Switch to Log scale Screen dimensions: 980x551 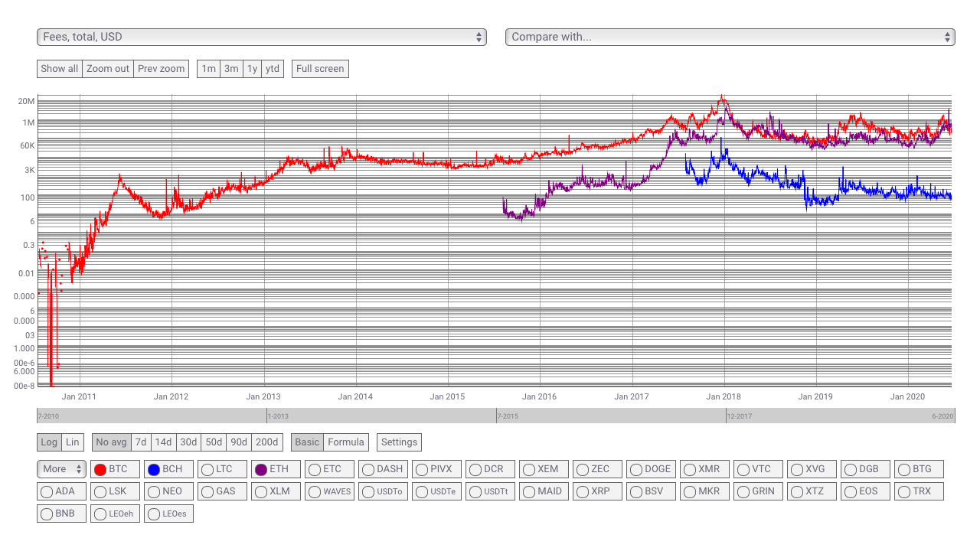click(x=49, y=442)
